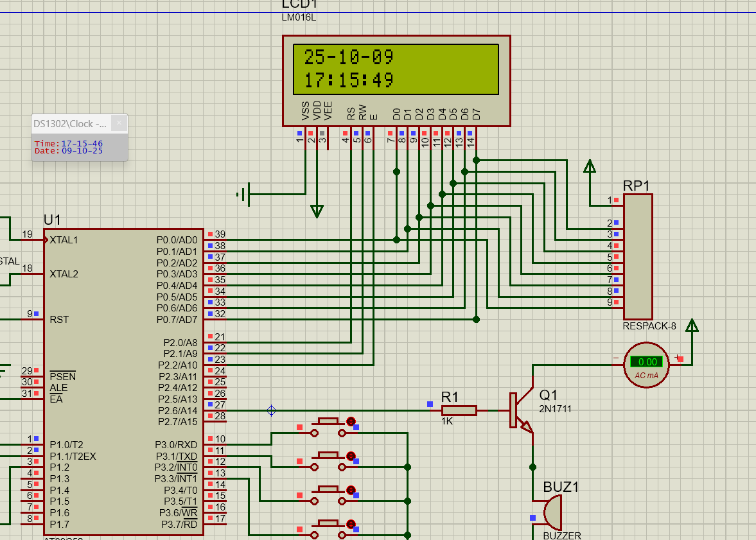
Task: Click the DS1302\Clock popup title bar
Action: (71, 123)
